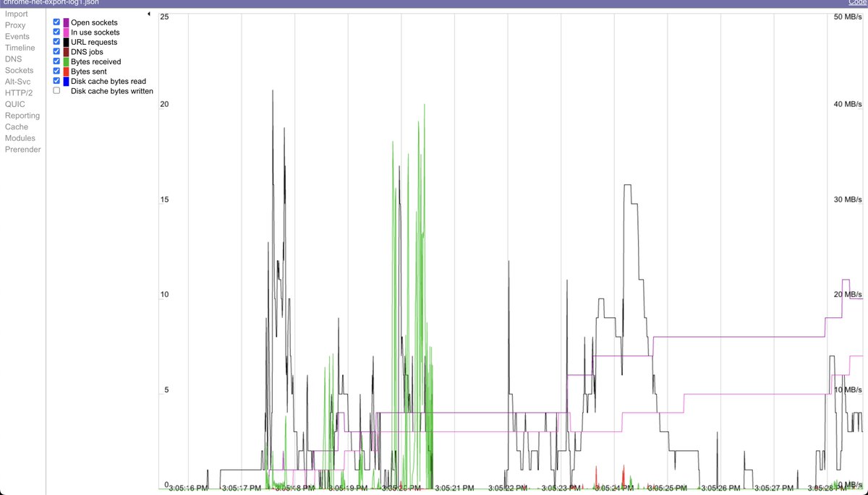The height and width of the screenshot is (495, 868).
Task: Disable the URL requests series
Action: click(56, 42)
